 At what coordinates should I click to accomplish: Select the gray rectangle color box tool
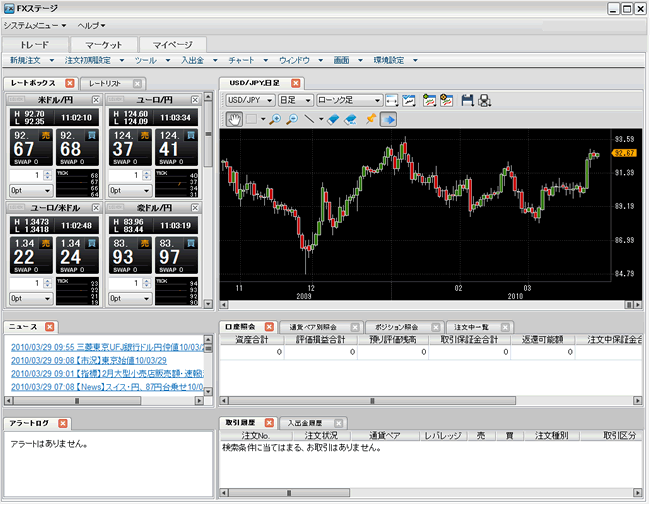tap(251, 119)
